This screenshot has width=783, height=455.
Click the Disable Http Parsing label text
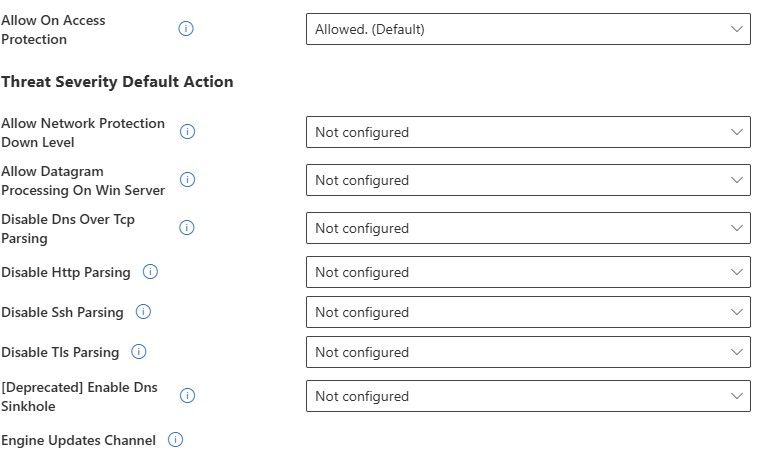[67, 272]
